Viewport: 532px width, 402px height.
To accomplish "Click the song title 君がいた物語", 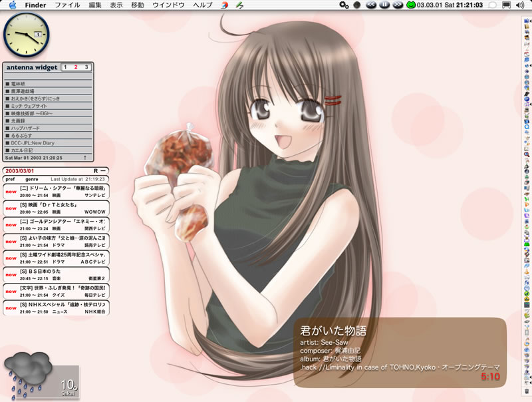I will pos(333,331).
